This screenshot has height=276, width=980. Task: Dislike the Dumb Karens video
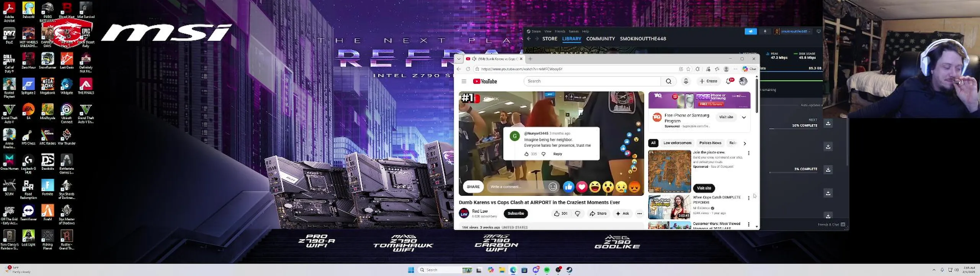(578, 214)
